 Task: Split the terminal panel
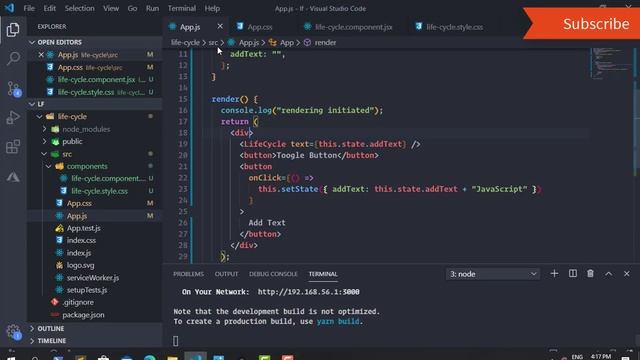click(x=573, y=274)
